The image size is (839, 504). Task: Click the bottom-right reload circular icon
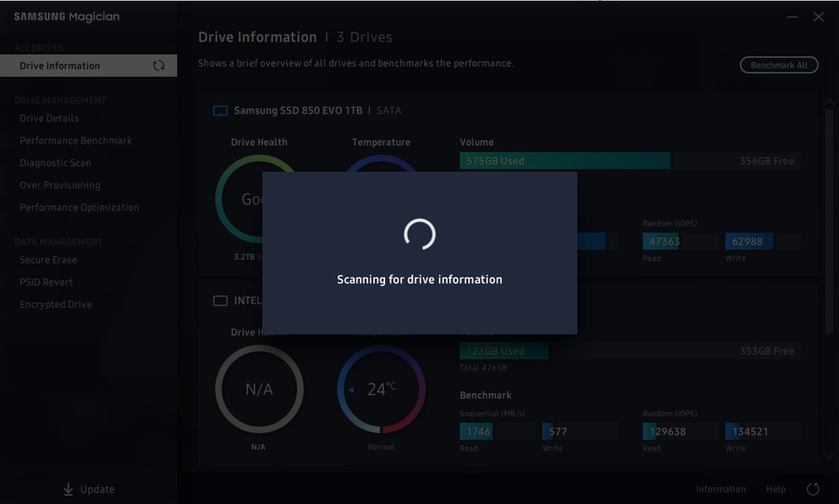point(813,489)
